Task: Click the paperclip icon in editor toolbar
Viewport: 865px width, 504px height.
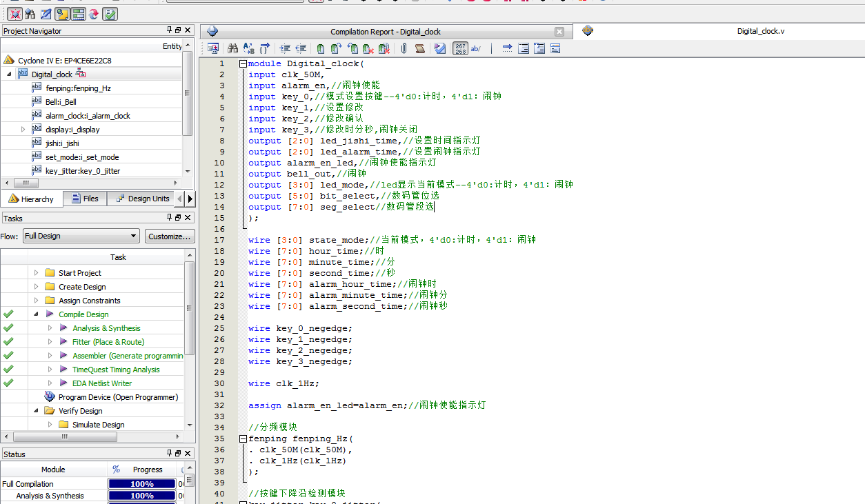Action: 404,48
